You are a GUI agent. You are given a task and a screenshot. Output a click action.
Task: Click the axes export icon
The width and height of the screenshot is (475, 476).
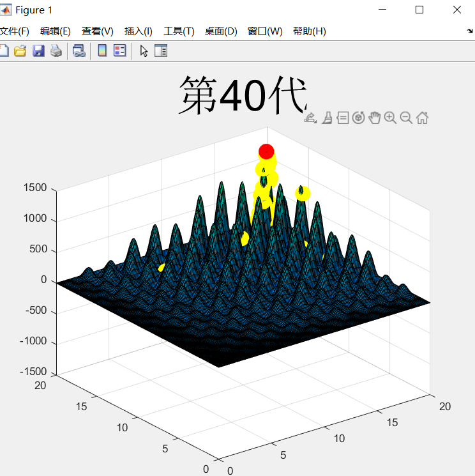tap(310, 118)
